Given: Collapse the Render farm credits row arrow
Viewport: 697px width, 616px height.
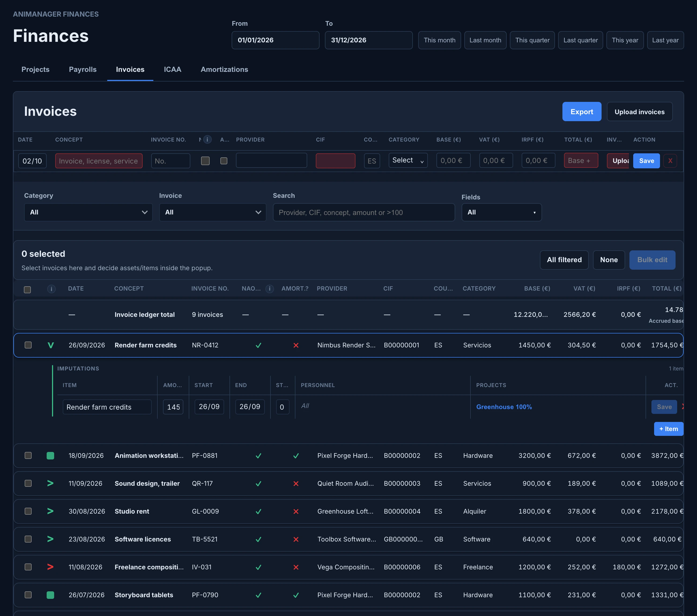Looking at the screenshot, I should tap(50, 345).
